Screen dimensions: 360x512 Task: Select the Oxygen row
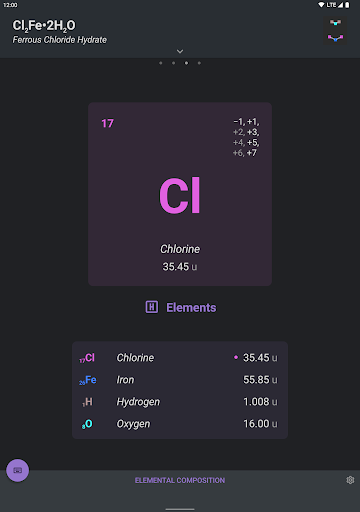coord(180,424)
